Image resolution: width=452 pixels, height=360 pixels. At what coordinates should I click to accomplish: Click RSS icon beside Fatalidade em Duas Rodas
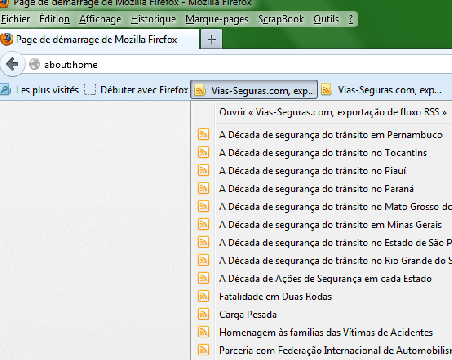(203, 296)
